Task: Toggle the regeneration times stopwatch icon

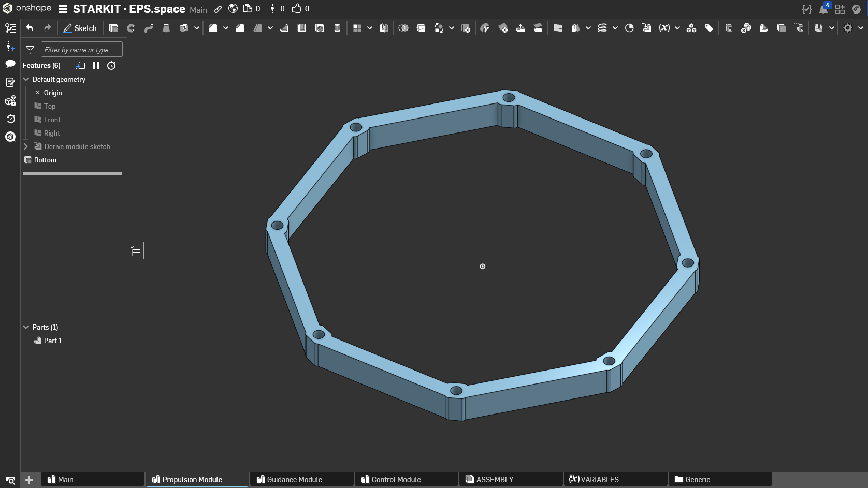Action: [x=111, y=65]
